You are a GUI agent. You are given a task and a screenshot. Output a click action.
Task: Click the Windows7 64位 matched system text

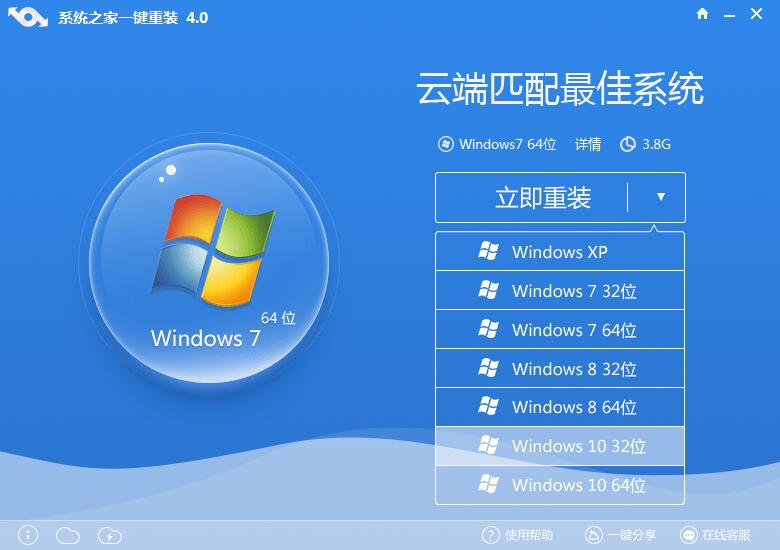coord(507,144)
